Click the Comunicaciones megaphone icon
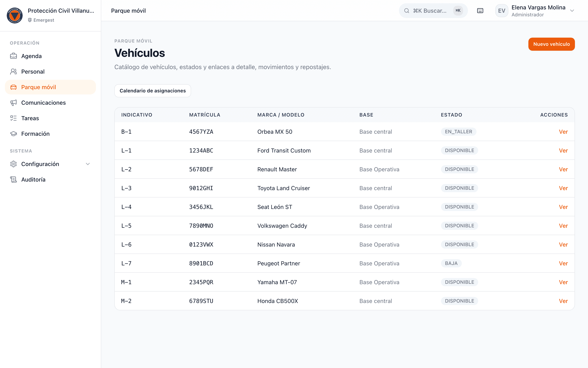 tap(14, 103)
